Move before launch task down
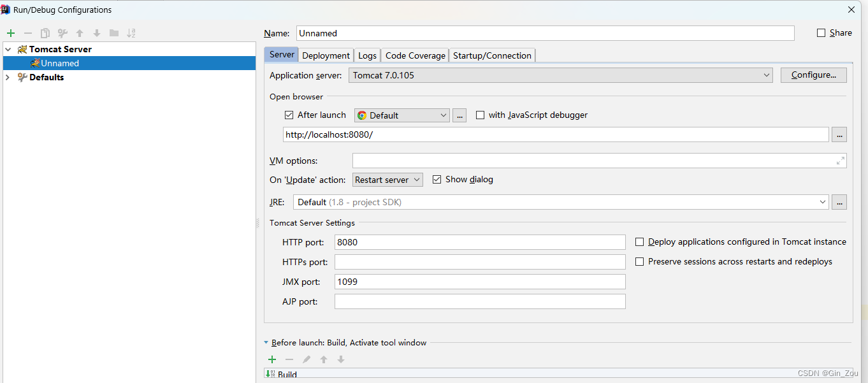This screenshot has height=383, width=868. [x=341, y=359]
